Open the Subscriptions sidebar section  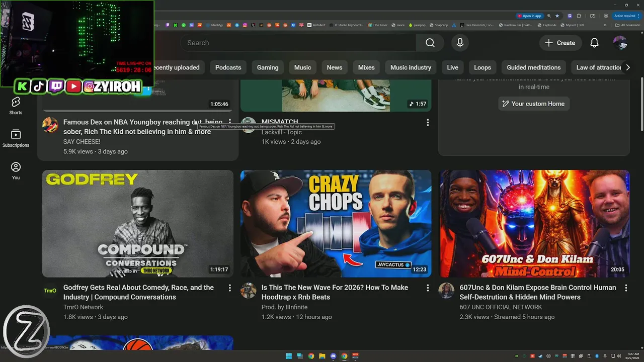16,138
